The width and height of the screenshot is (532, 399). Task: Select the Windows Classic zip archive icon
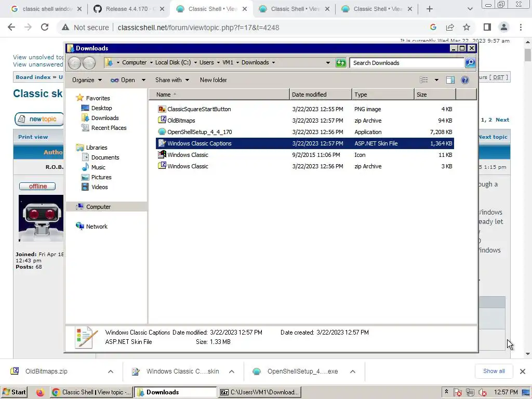pyautogui.click(x=162, y=166)
